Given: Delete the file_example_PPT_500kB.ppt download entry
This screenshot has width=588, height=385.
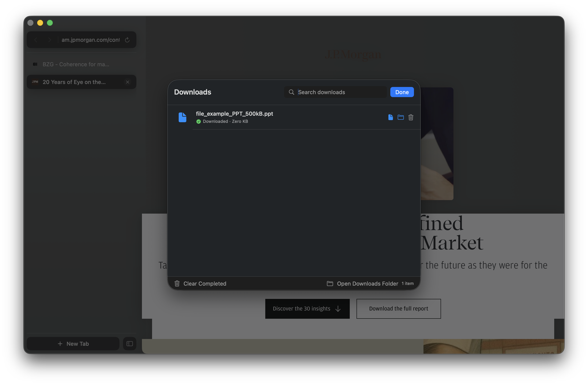Looking at the screenshot, I should tap(411, 117).
